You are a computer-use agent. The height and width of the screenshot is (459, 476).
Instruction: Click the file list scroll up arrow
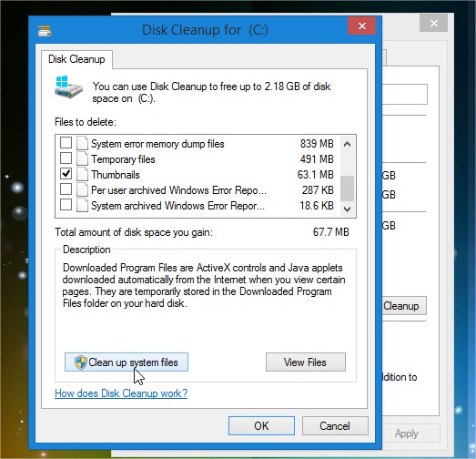[348, 144]
